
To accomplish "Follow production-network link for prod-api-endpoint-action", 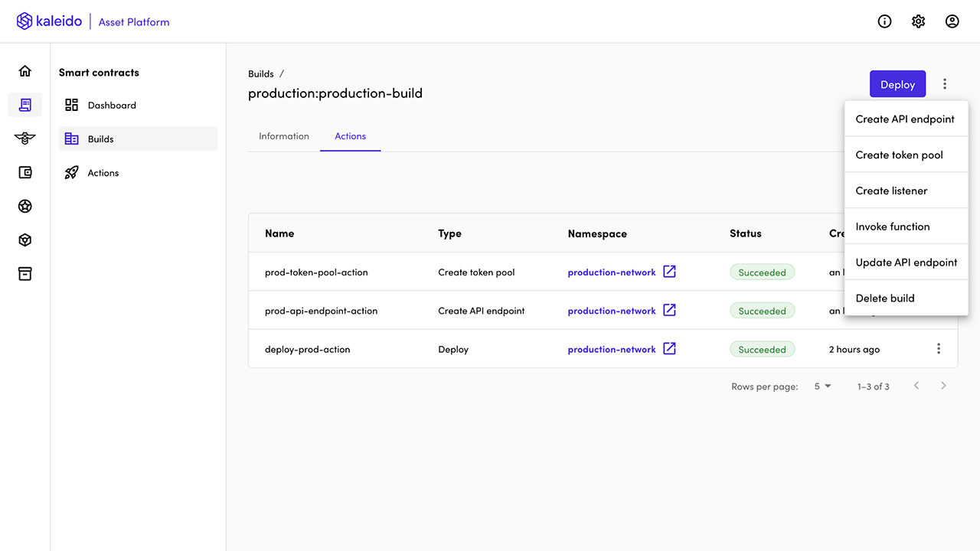I will tap(611, 311).
